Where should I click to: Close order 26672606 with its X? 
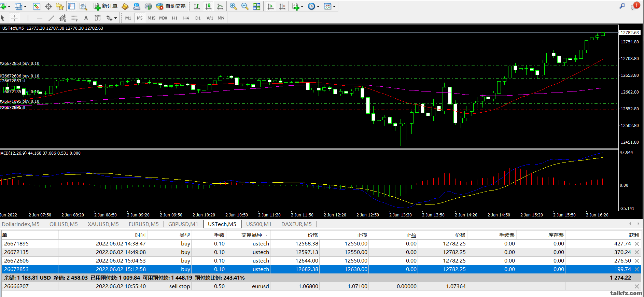[x=637, y=261]
